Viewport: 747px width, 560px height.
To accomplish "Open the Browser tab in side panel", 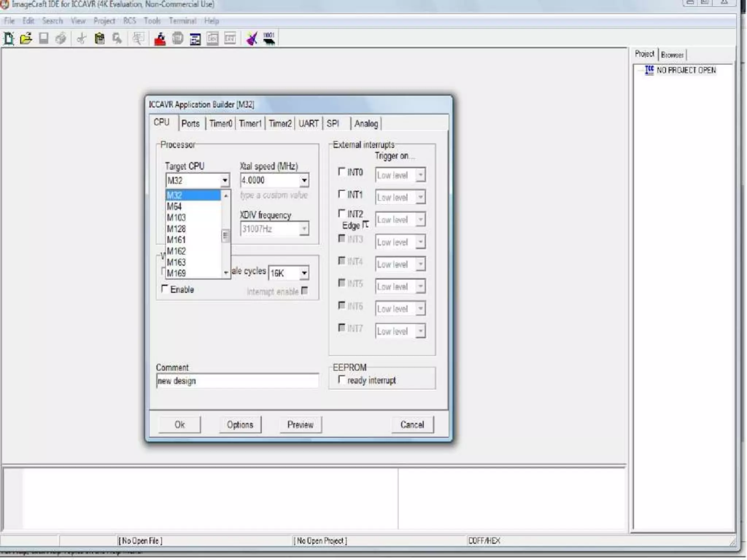I will point(672,55).
